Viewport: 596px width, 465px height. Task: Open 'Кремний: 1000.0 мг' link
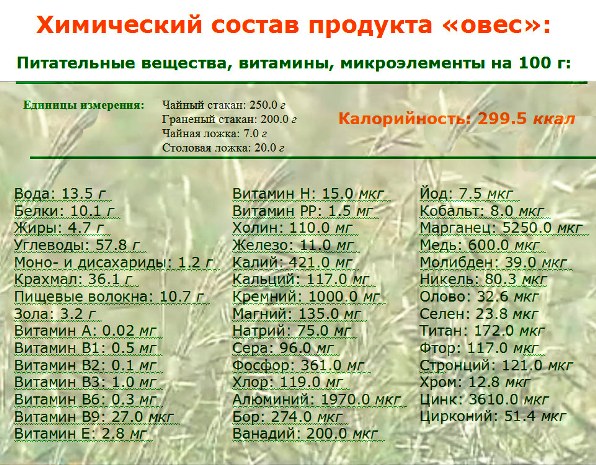pyautogui.click(x=306, y=296)
